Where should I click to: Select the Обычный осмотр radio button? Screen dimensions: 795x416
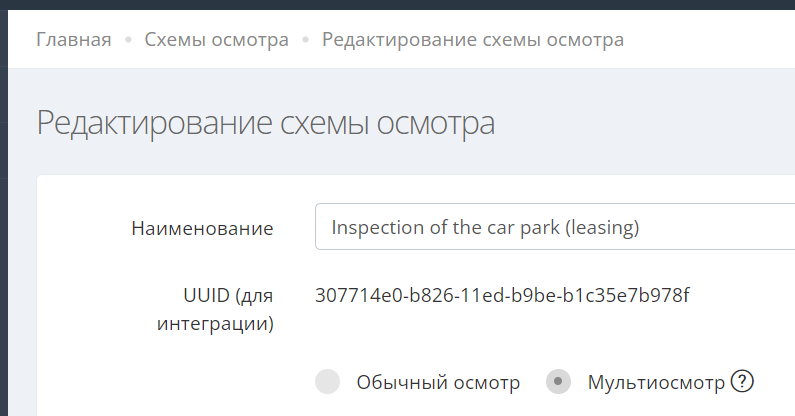point(327,382)
